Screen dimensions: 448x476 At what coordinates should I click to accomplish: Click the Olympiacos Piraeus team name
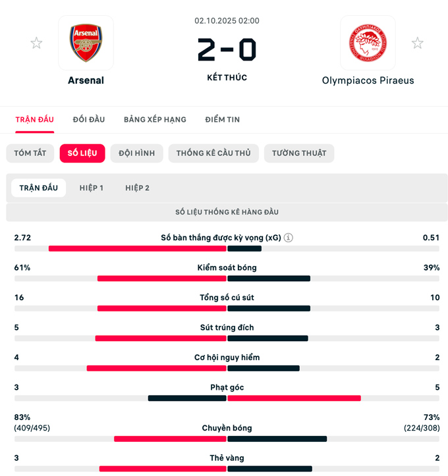click(x=368, y=80)
